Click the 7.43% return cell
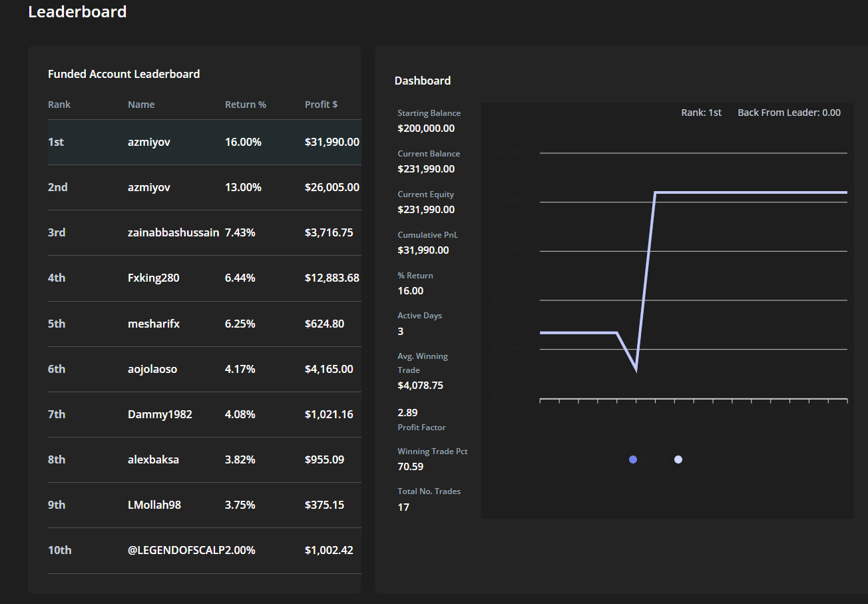The height and width of the screenshot is (604, 868). pyautogui.click(x=240, y=232)
